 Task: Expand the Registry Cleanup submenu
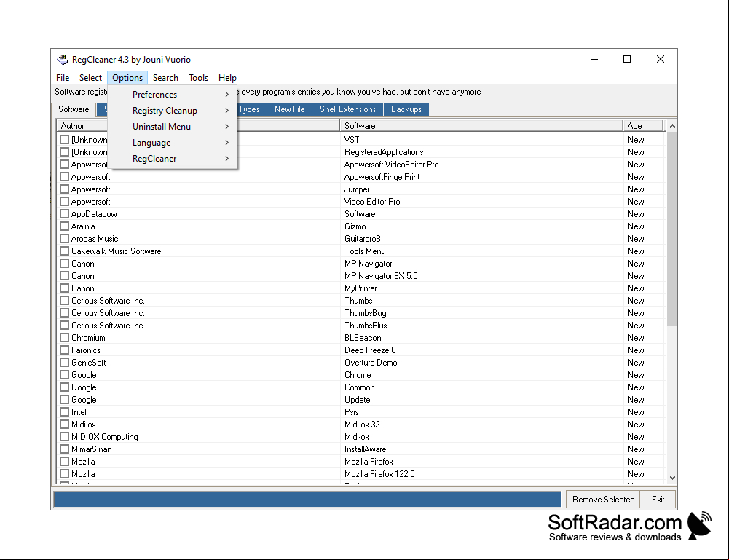pos(173,111)
